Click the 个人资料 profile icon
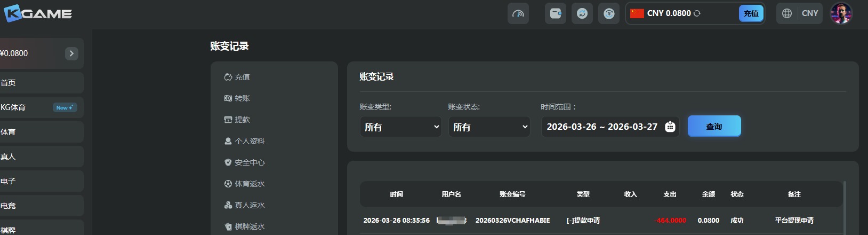 (x=228, y=141)
